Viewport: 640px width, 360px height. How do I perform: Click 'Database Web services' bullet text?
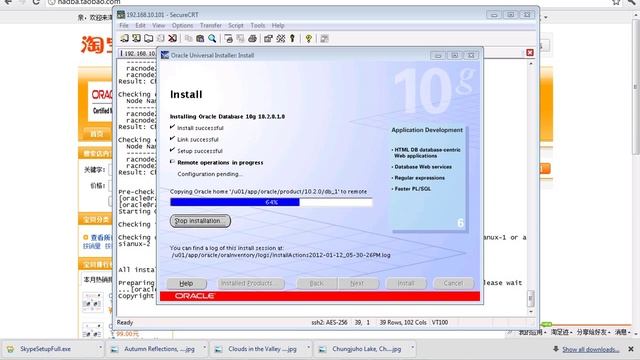[423, 167]
